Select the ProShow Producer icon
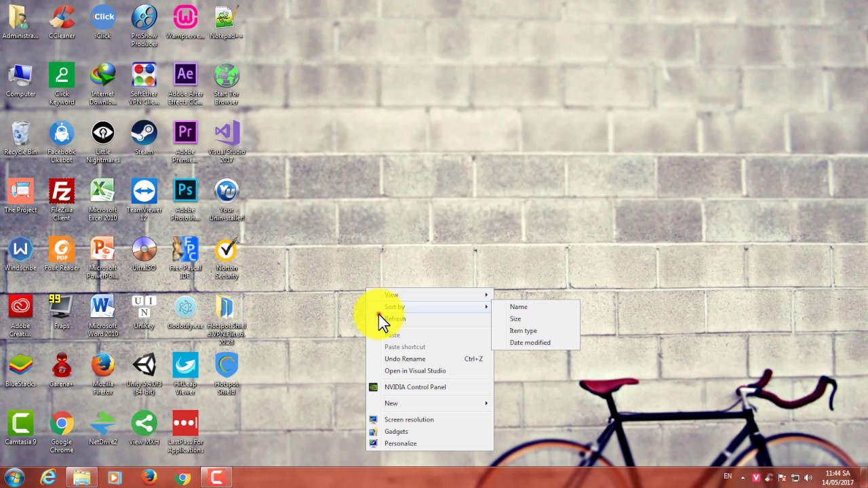 [x=144, y=26]
